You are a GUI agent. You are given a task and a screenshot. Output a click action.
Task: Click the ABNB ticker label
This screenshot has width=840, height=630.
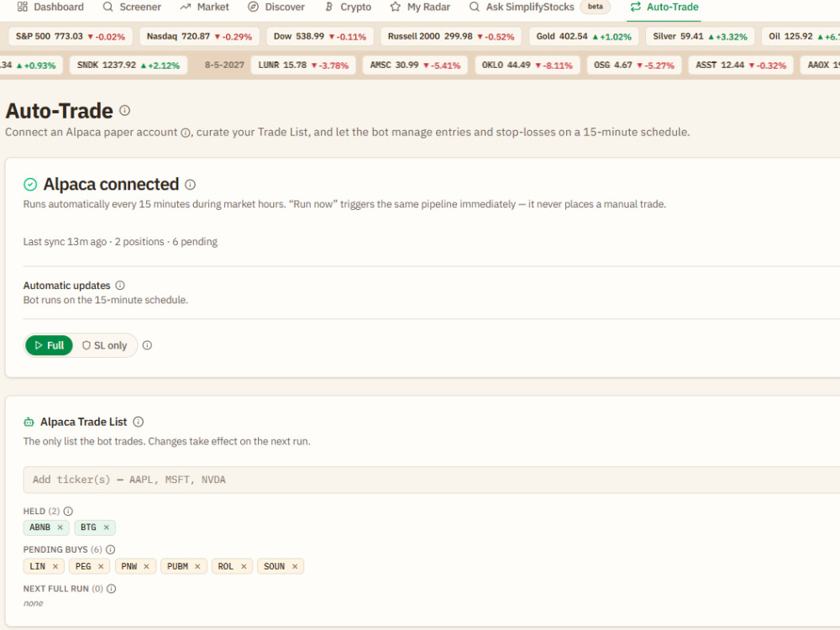39,528
